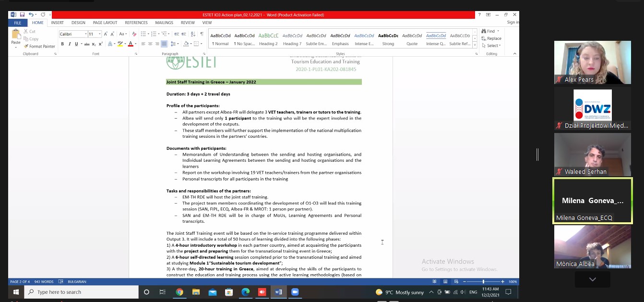
Task: Apply the Strong style
Action: click(x=388, y=39)
